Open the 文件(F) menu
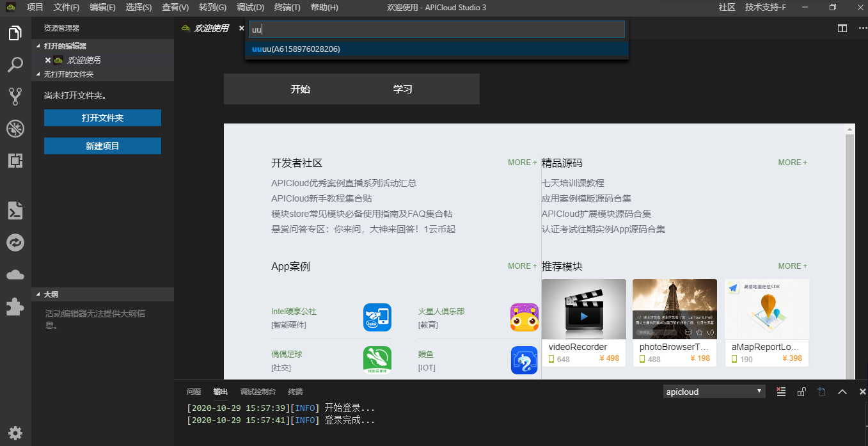The width and height of the screenshot is (868, 446). pos(67,8)
